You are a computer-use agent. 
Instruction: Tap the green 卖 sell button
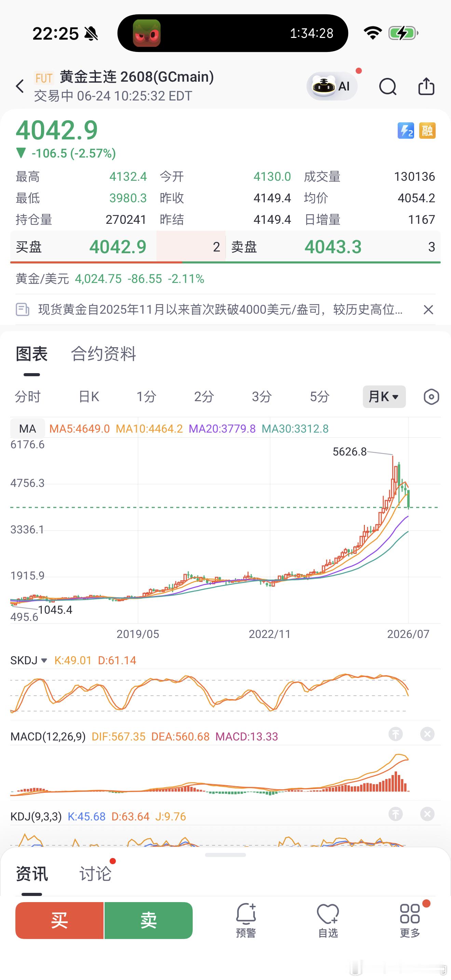(148, 920)
